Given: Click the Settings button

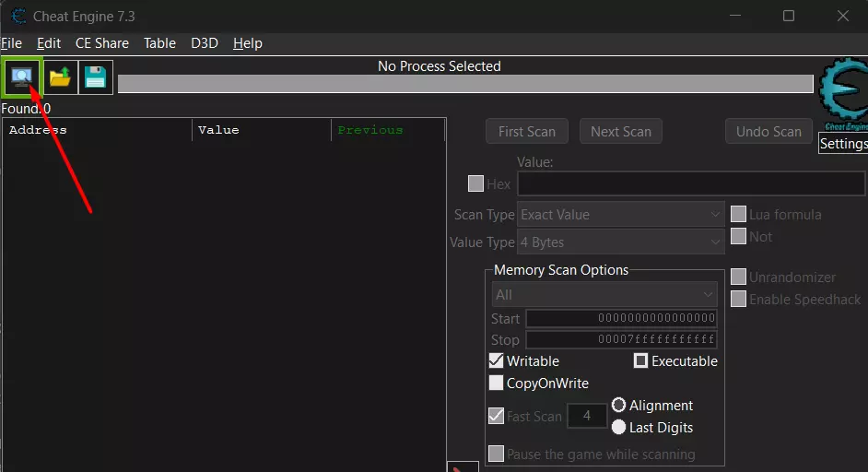Looking at the screenshot, I should (x=843, y=144).
